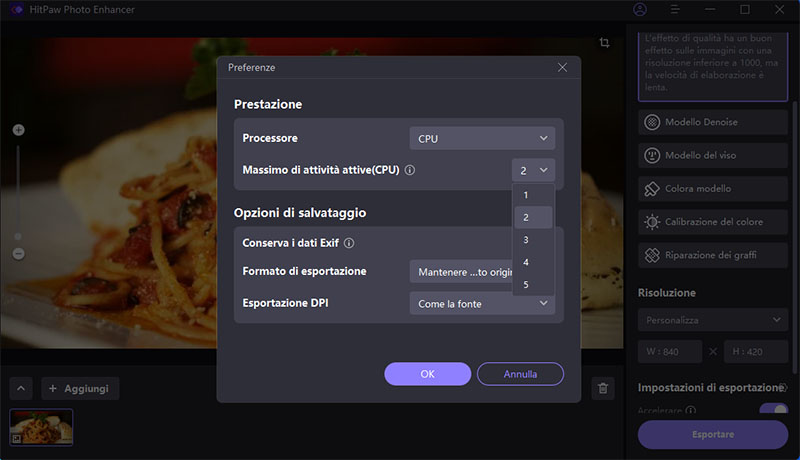Select option 1 in the dropdown list
The height and width of the screenshot is (460, 800).
[533, 195]
